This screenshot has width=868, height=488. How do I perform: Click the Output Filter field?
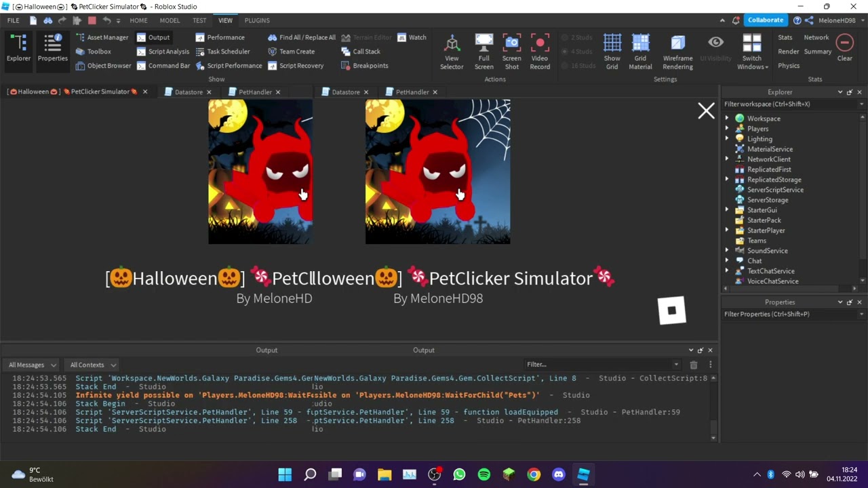602,365
